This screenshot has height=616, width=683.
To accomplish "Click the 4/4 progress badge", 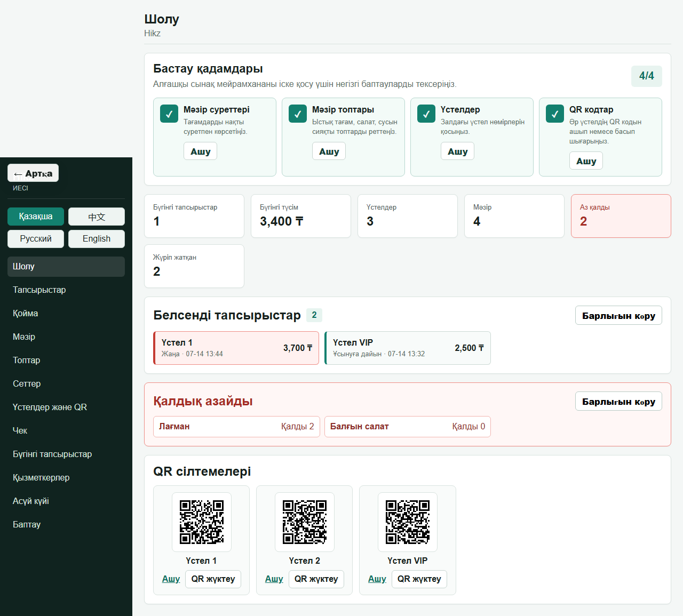I will click(x=647, y=76).
